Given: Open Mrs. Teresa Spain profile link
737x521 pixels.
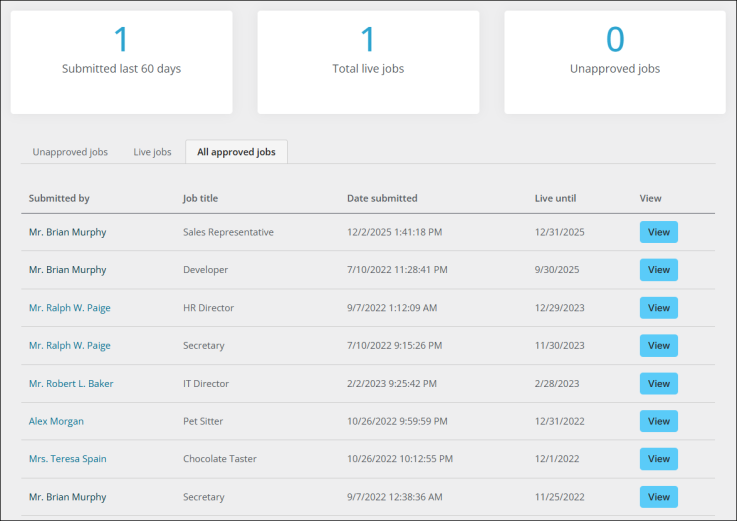Looking at the screenshot, I should pyautogui.click(x=67, y=459).
